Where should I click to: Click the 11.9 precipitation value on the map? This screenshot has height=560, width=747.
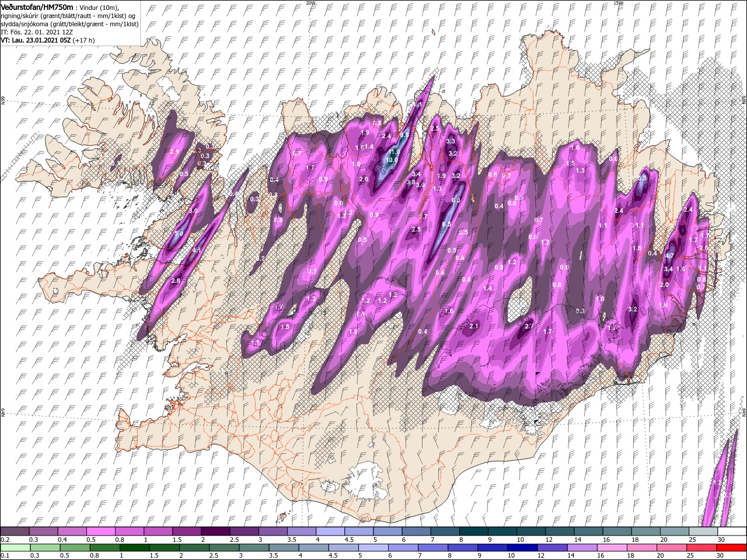click(394, 152)
